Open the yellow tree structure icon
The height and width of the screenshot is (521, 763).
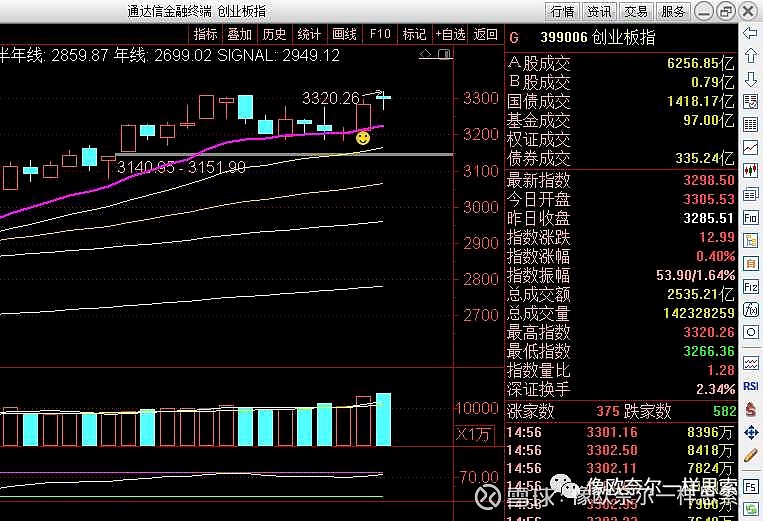[750, 240]
